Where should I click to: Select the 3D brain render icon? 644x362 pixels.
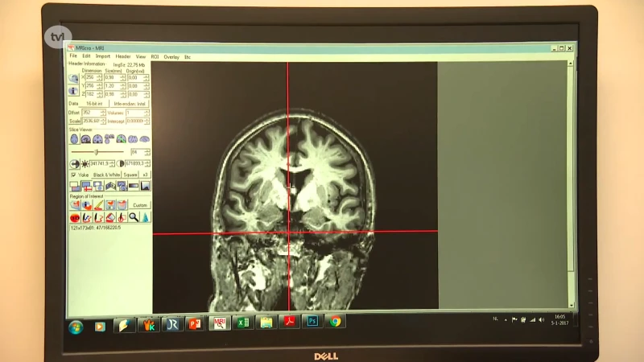pos(145,139)
